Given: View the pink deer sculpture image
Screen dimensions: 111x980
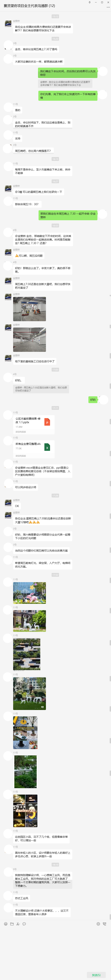Looking at the screenshot, I should tap(29, 593).
